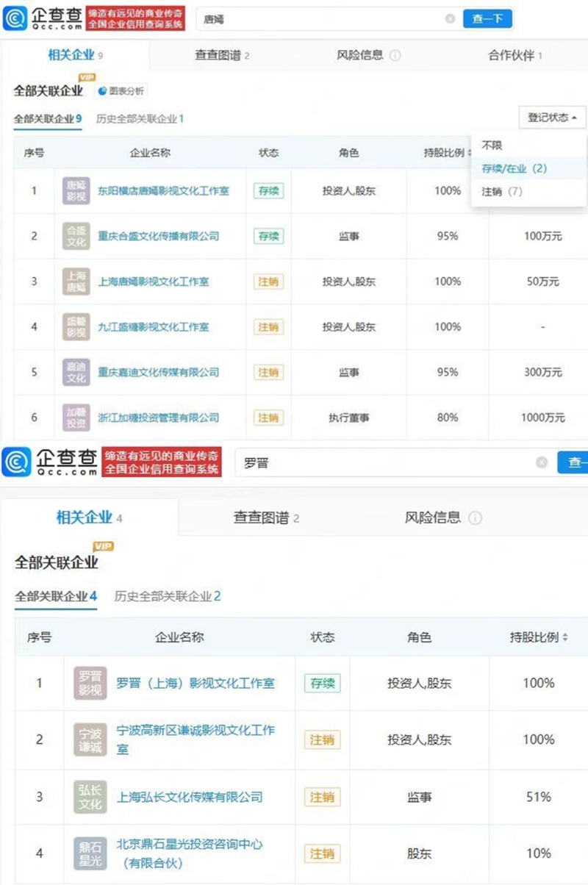This screenshot has height=885, width=588.
Task: Select 不限 in the status filter
Action: tap(493, 144)
